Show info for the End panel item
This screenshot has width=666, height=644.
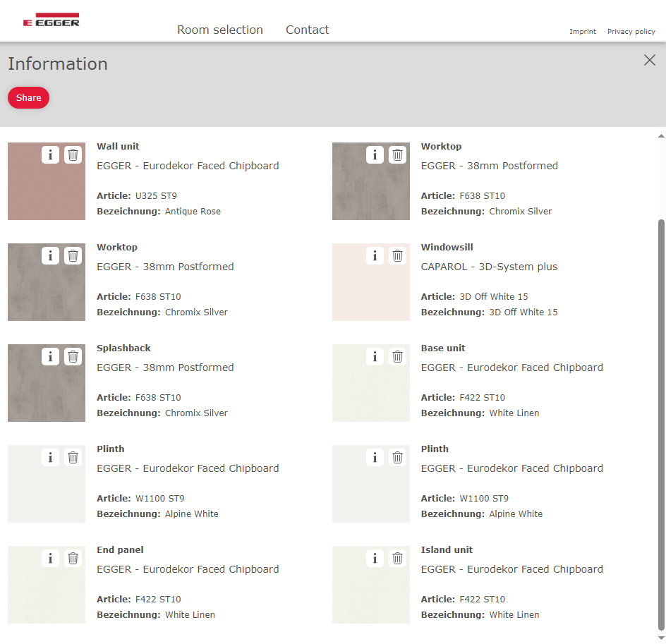point(50,558)
